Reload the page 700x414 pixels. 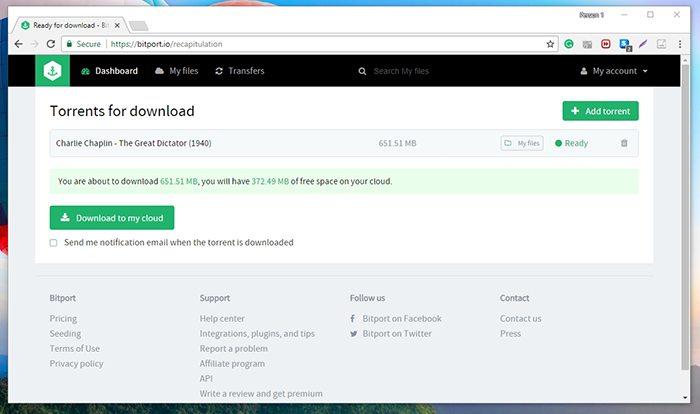pyautogui.click(x=51, y=44)
